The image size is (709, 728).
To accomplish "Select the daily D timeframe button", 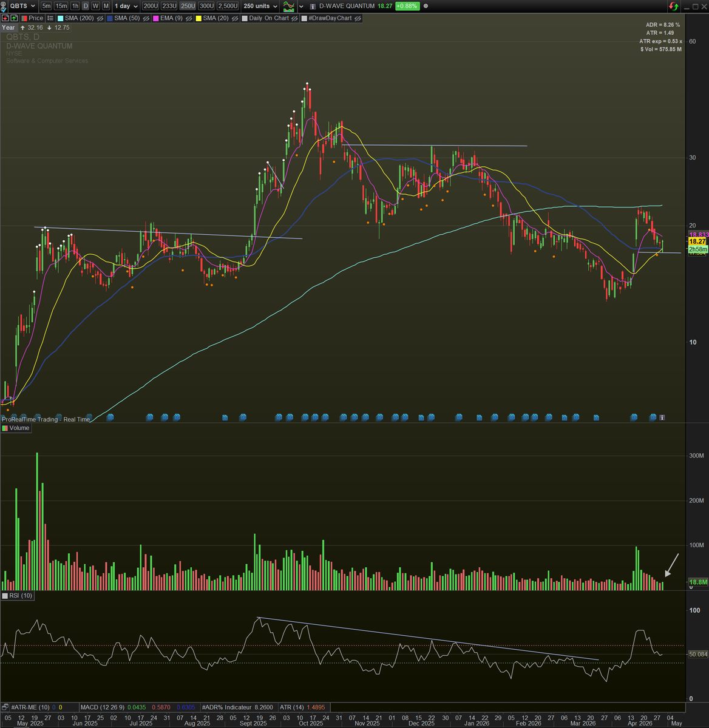I will coord(86,6).
